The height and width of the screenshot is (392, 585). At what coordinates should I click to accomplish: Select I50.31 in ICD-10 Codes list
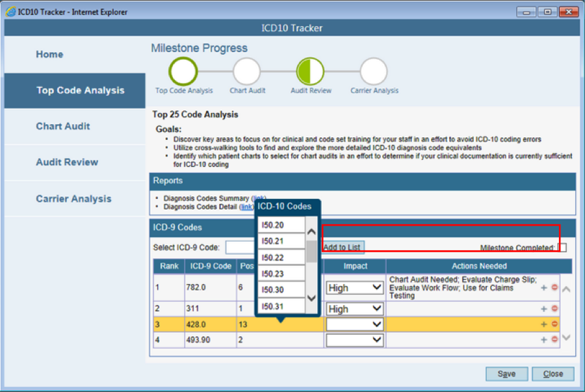tap(281, 306)
